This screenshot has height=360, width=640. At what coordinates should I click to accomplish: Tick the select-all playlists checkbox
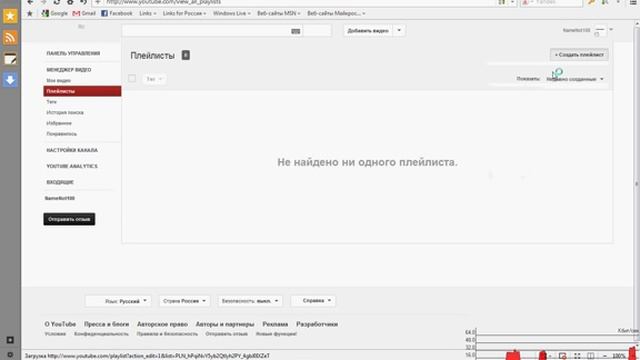tap(132, 78)
